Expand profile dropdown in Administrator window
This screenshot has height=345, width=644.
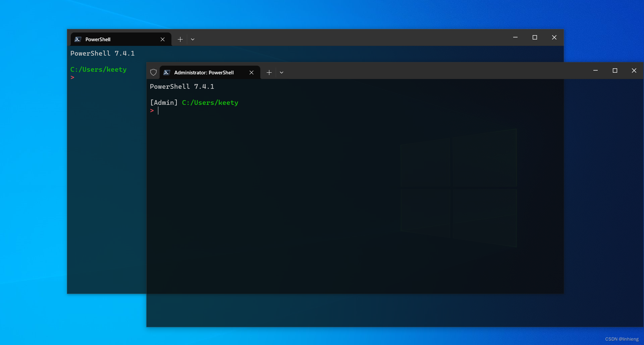(282, 73)
